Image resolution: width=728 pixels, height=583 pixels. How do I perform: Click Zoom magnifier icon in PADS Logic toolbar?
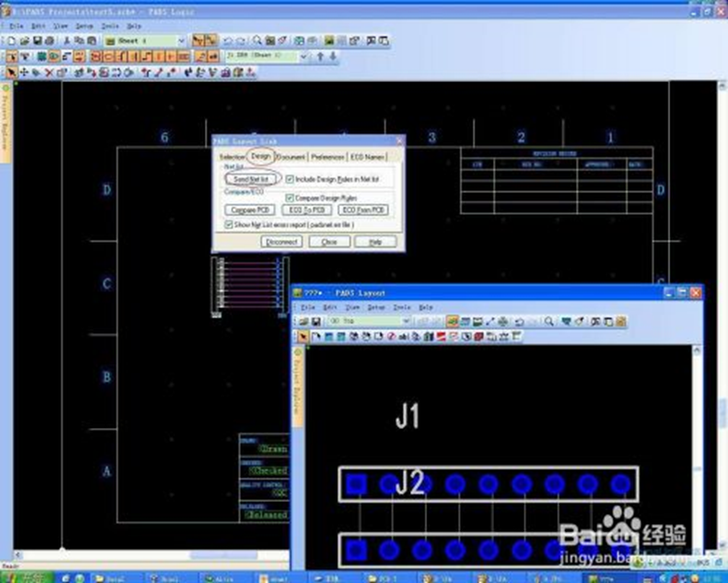pyautogui.click(x=257, y=41)
